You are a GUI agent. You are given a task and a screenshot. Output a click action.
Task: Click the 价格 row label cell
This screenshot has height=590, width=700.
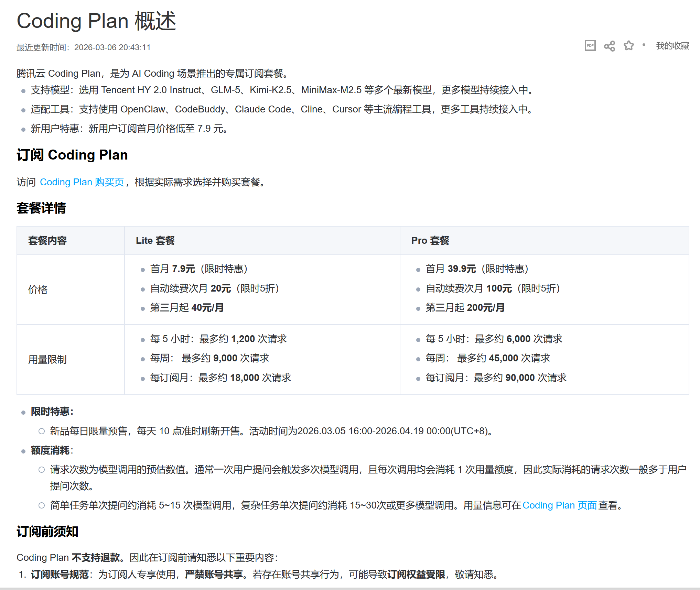tap(38, 289)
